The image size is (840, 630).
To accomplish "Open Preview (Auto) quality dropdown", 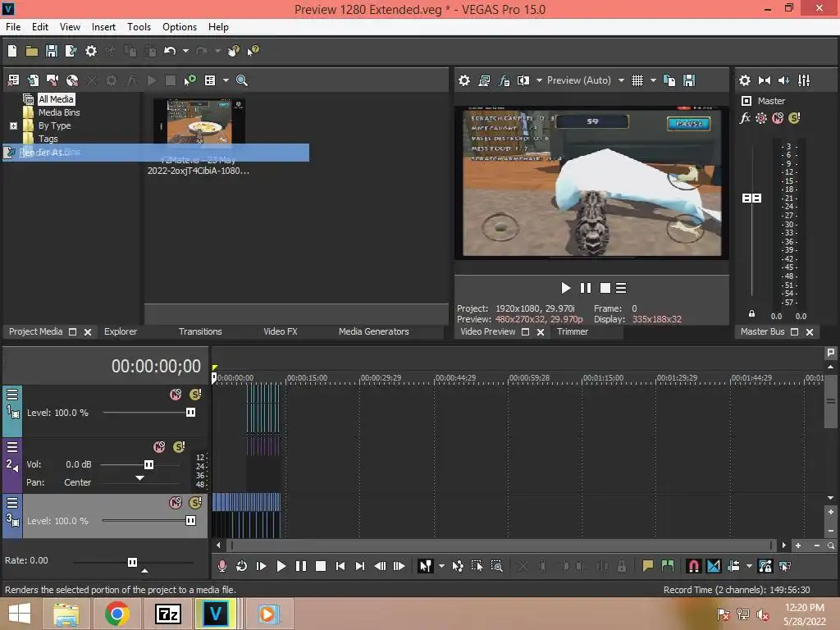I will pyautogui.click(x=621, y=80).
